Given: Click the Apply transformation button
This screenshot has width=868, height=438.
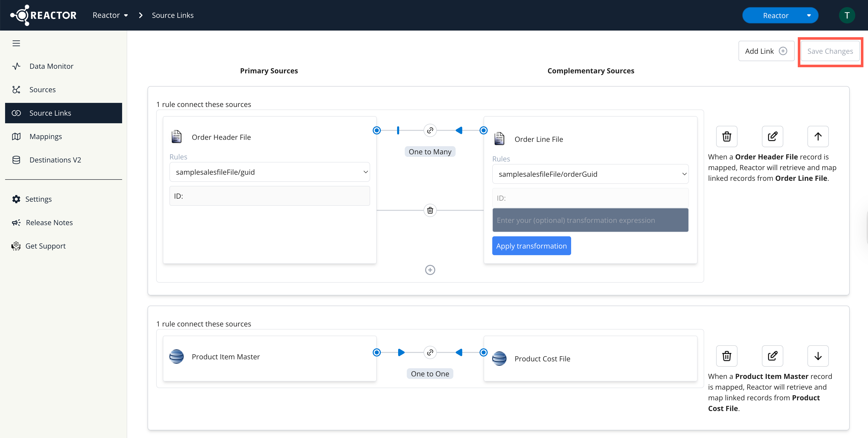Looking at the screenshot, I should [x=531, y=246].
